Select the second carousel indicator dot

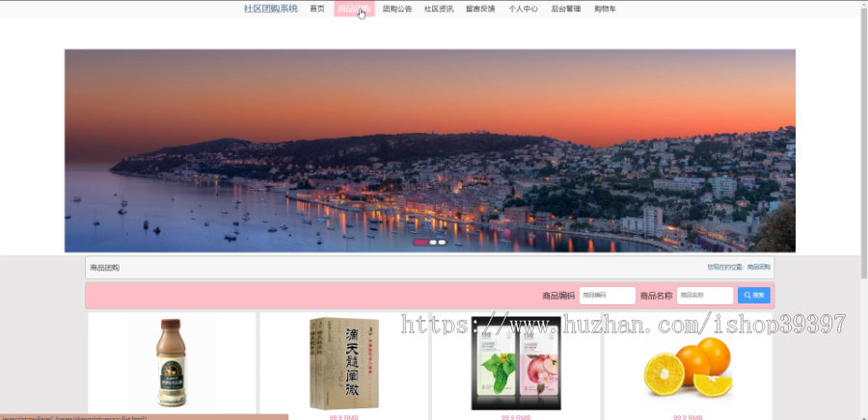point(433,243)
